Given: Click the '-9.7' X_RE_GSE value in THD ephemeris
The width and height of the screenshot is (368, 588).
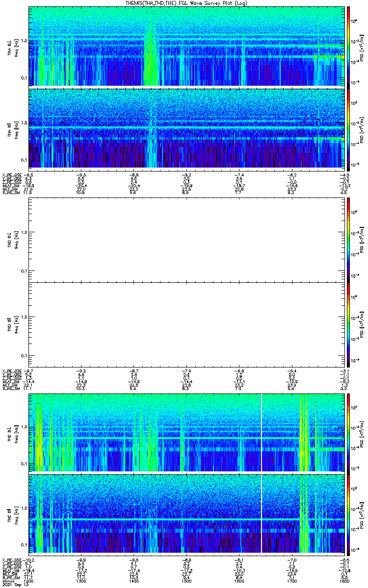Looking at the screenshot, I should (x=29, y=371).
